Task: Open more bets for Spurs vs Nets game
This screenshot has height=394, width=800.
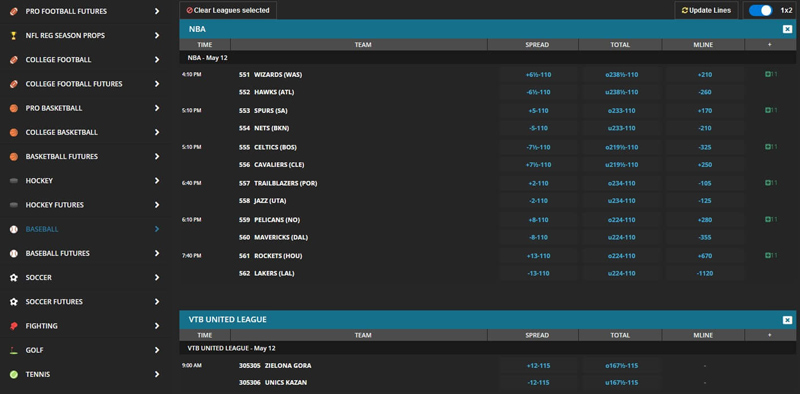Action: (771, 110)
